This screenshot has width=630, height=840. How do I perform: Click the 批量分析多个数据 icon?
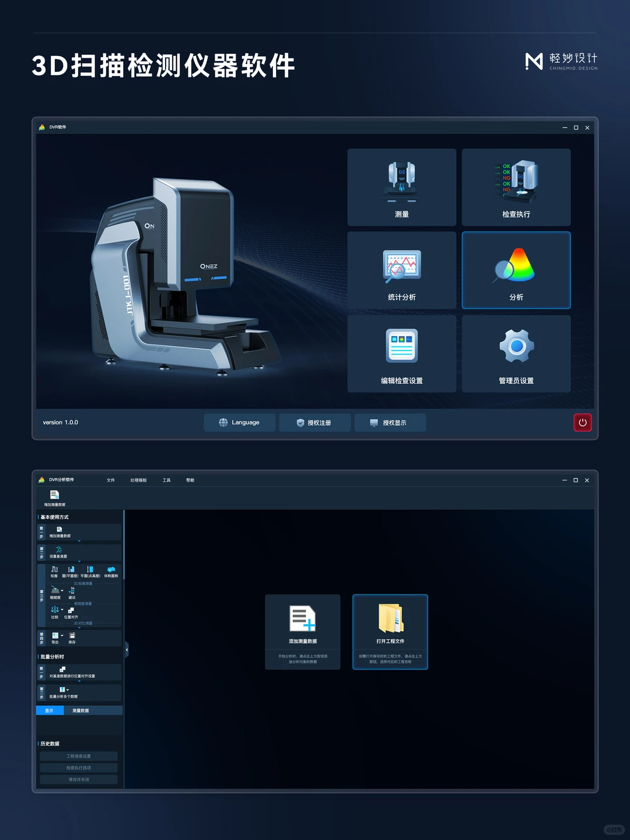(x=62, y=690)
